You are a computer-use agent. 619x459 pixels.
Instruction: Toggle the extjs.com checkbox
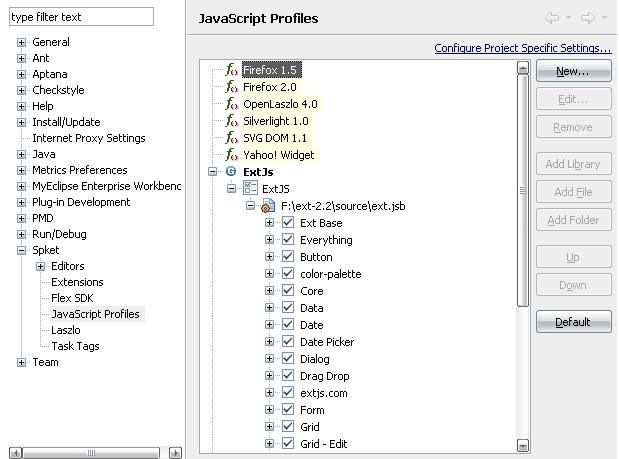point(288,392)
